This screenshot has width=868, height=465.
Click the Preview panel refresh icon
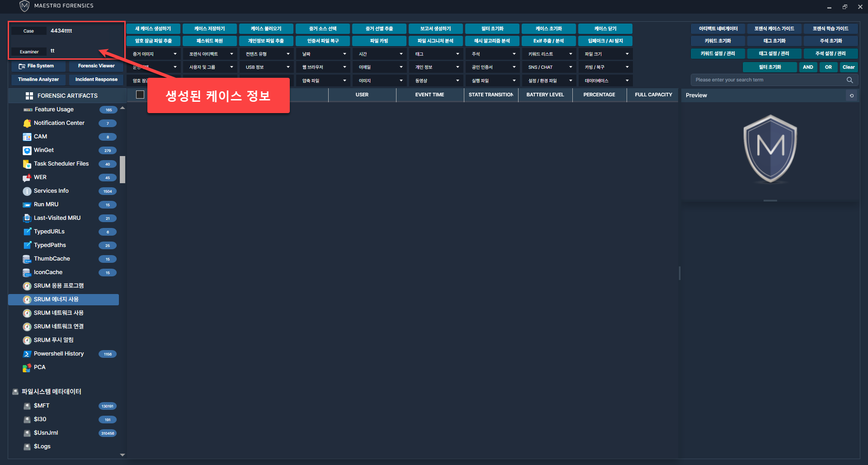[x=851, y=95]
